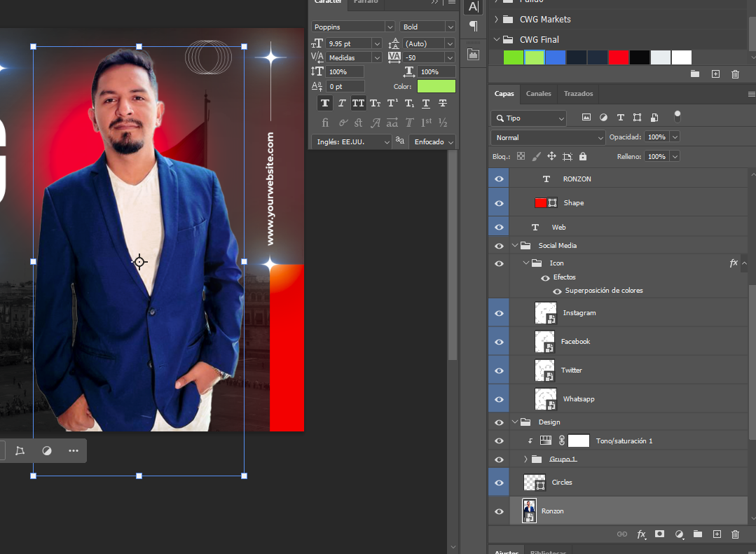Switch to the Trazados tab
756x554 pixels.
point(578,93)
